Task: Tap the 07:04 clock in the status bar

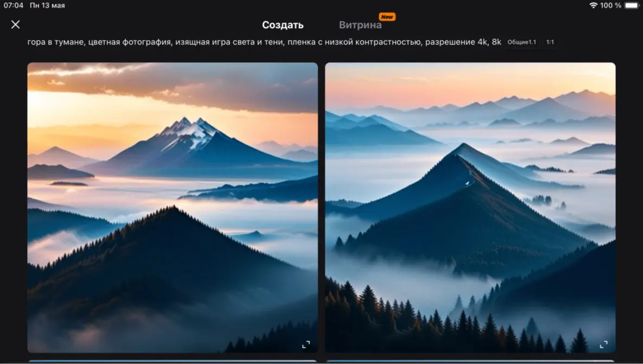Action: tap(14, 5)
